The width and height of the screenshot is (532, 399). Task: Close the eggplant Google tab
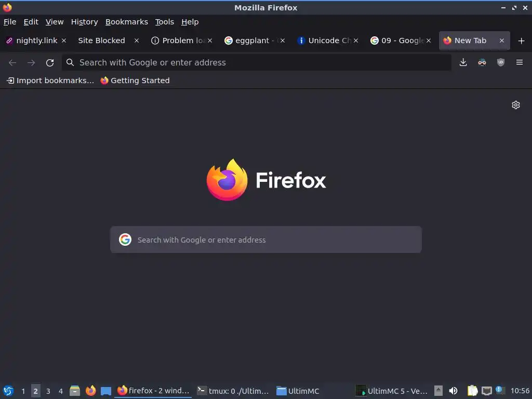point(282,41)
